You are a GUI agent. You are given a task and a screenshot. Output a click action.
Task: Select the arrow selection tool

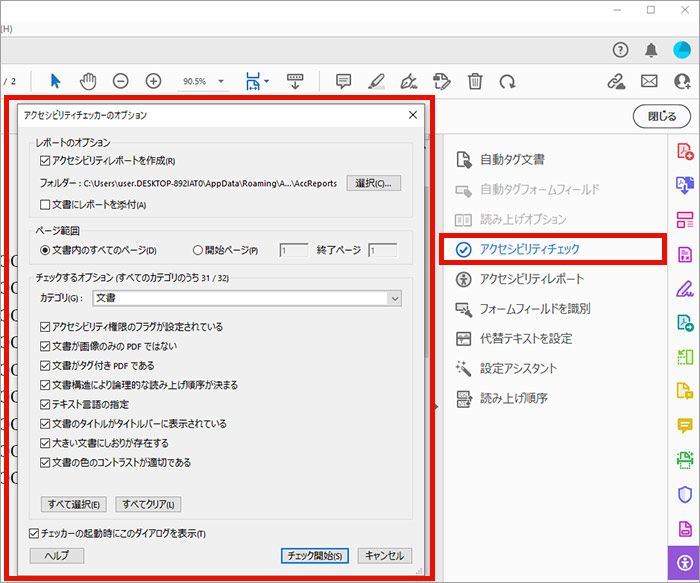[55, 81]
